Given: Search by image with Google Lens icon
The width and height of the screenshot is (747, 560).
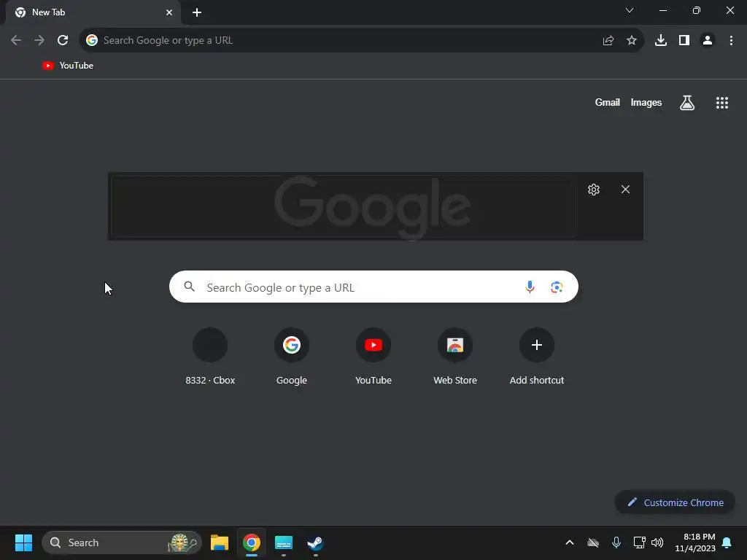Looking at the screenshot, I should 557,287.
